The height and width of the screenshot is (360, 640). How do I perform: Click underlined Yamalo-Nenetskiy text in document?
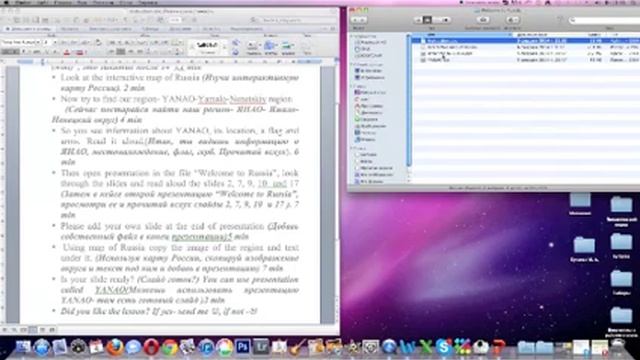[232, 99]
